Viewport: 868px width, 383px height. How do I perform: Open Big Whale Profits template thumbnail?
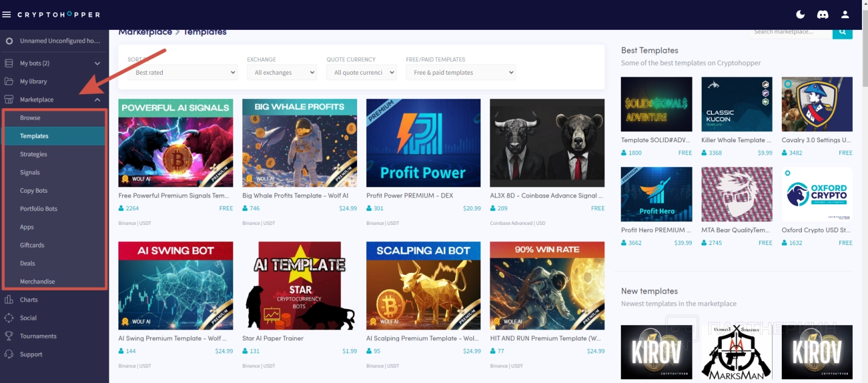point(299,143)
